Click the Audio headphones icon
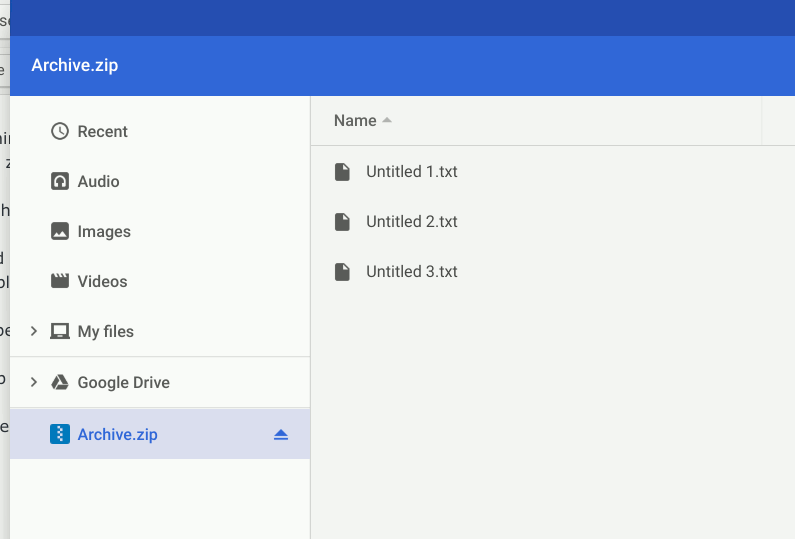This screenshot has height=539, width=795. pyautogui.click(x=60, y=181)
